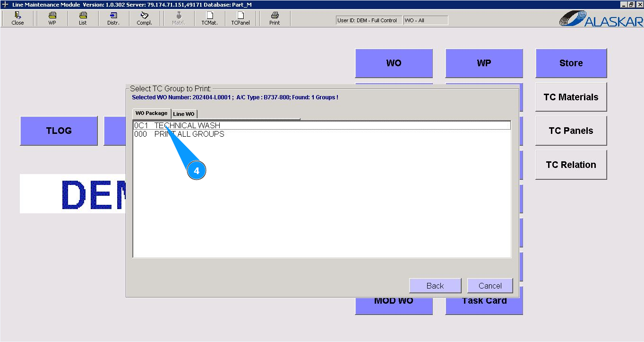Screen dimensions: 644x342
Task: Open the TCPanel toolbar icon
Action: pos(240,18)
